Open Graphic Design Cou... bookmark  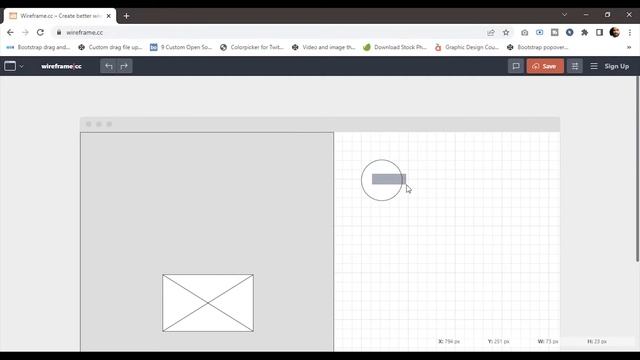pos(467,47)
